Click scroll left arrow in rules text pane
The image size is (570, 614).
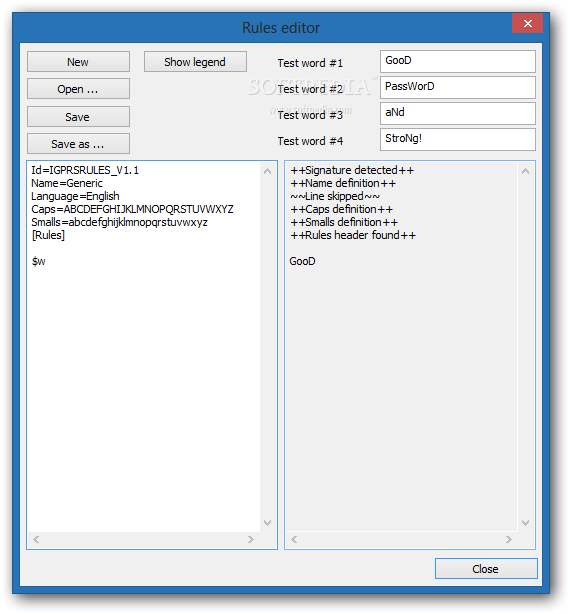point(36,540)
